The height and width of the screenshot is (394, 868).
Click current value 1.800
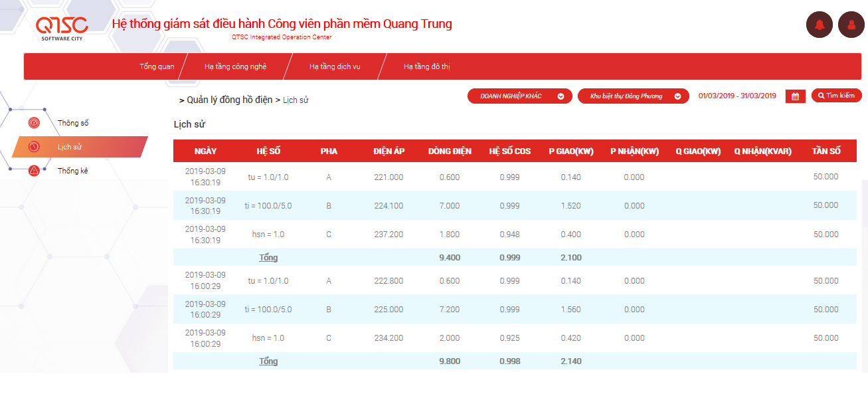(450, 235)
